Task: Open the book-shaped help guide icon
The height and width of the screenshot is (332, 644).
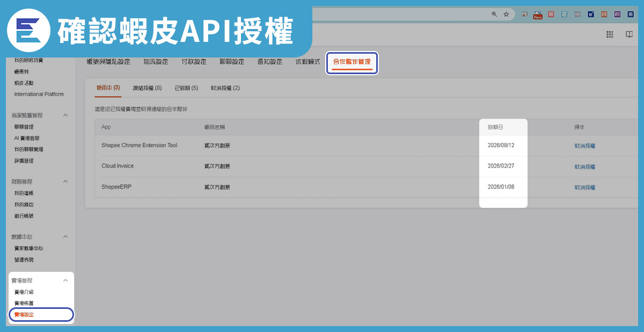Action: [x=630, y=34]
